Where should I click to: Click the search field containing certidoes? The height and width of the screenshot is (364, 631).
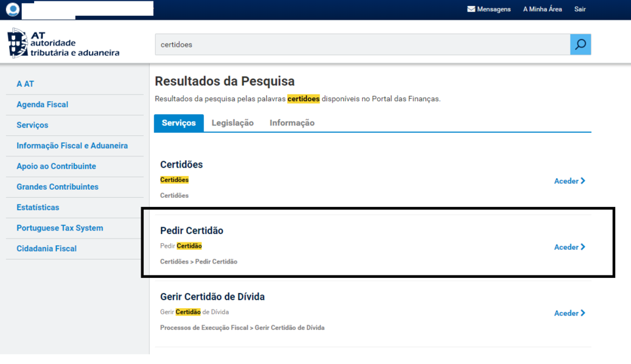pos(362,45)
